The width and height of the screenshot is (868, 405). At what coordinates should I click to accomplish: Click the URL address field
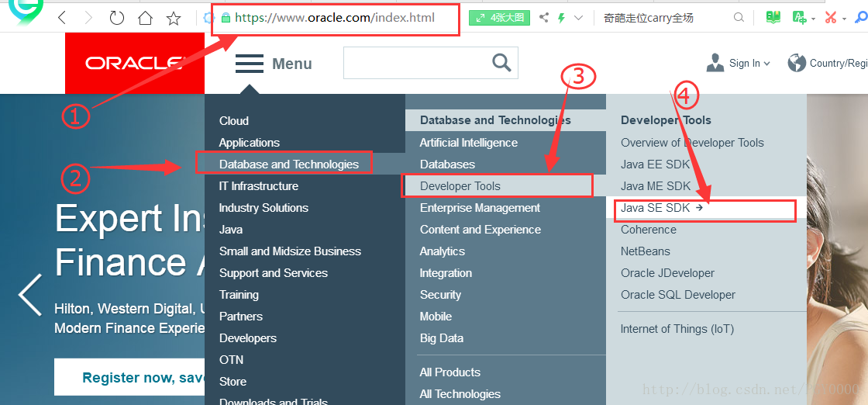(x=334, y=18)
